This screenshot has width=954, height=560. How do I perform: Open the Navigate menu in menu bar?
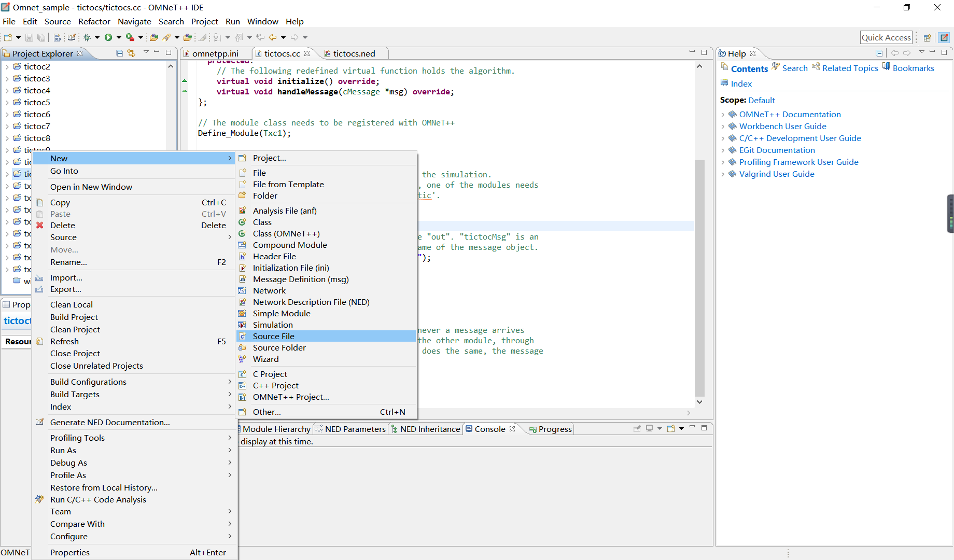[134, 21]
